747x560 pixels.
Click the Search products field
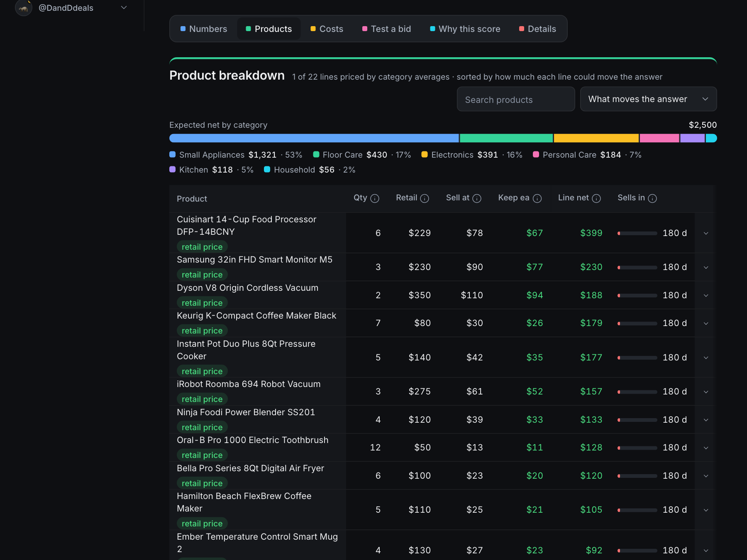coord(516,99)
